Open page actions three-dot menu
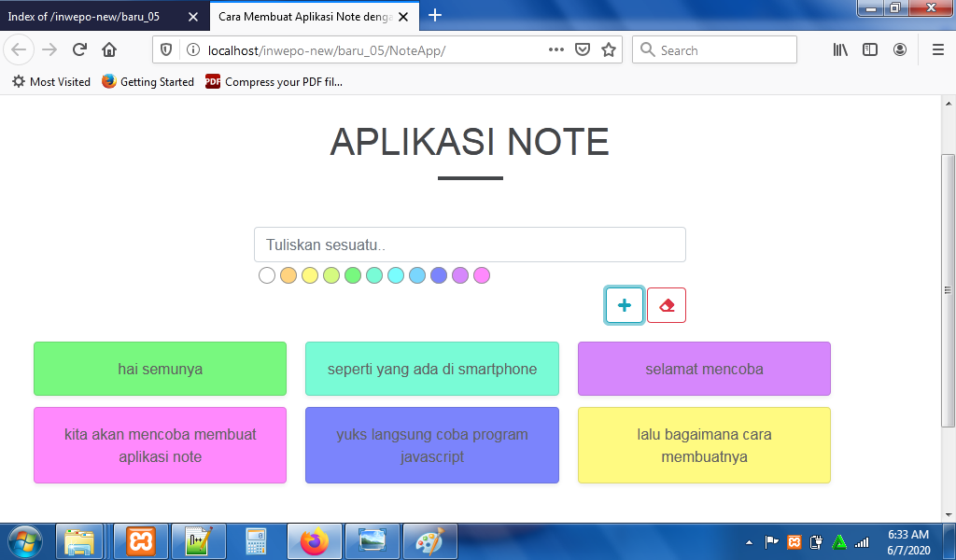Screen dimensions: 956x560 [555, 50]
